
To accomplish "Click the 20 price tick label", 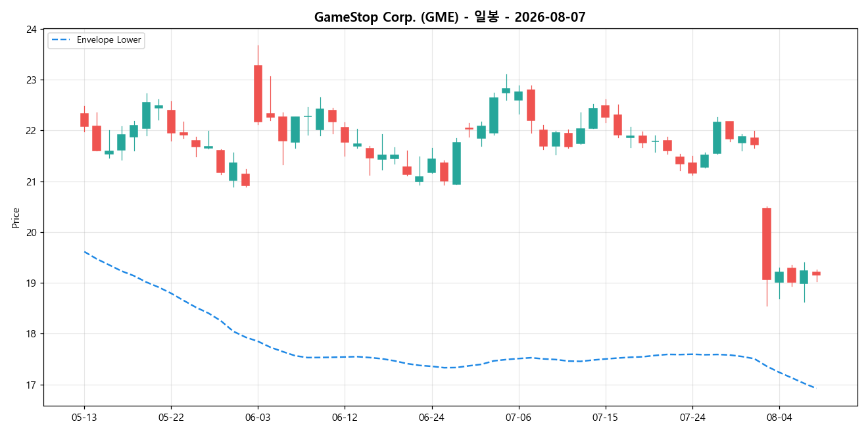I will point(32,233).
